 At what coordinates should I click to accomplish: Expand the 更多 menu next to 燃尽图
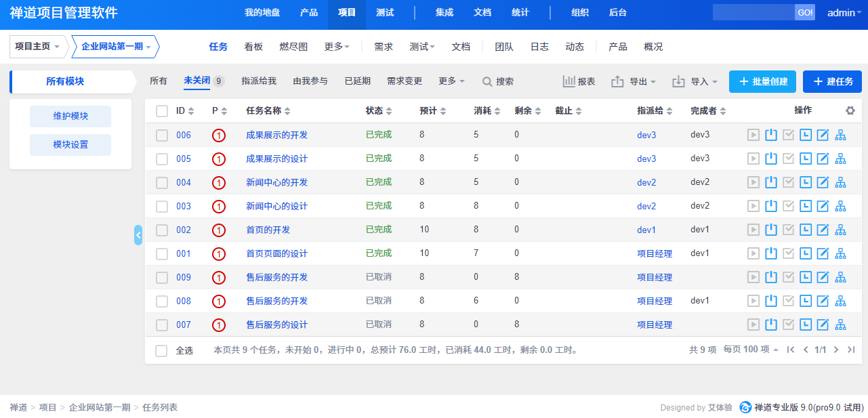[337, 47]
